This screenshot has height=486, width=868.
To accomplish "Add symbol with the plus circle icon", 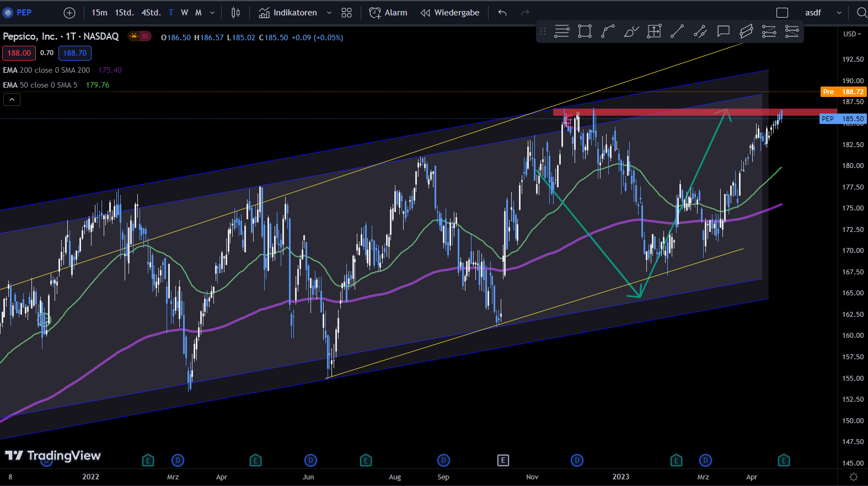I will pyautogui.click(x=69, y=13).
